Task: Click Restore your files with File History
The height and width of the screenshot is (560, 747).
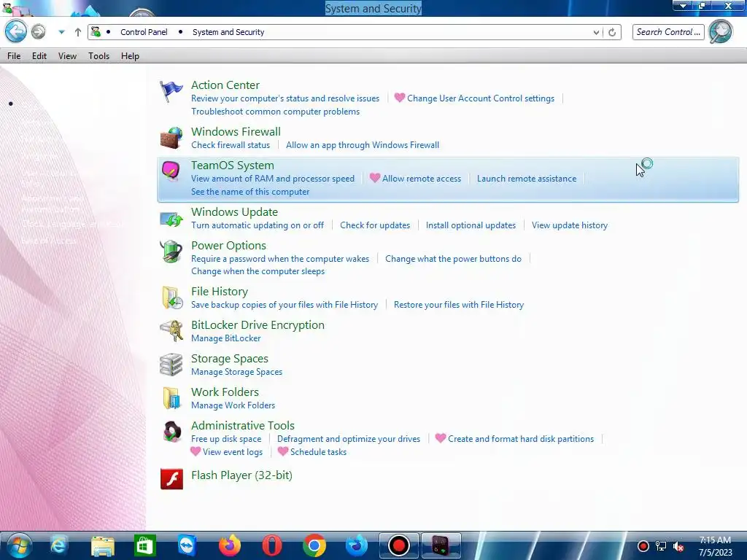Action: (458, 305)
